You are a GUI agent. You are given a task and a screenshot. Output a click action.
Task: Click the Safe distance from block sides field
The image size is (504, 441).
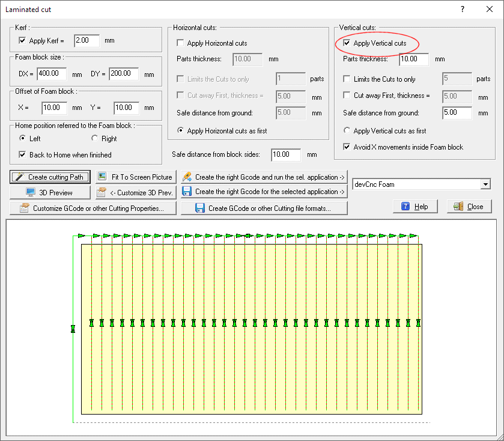pyautogui.click(x=285, y=154)
